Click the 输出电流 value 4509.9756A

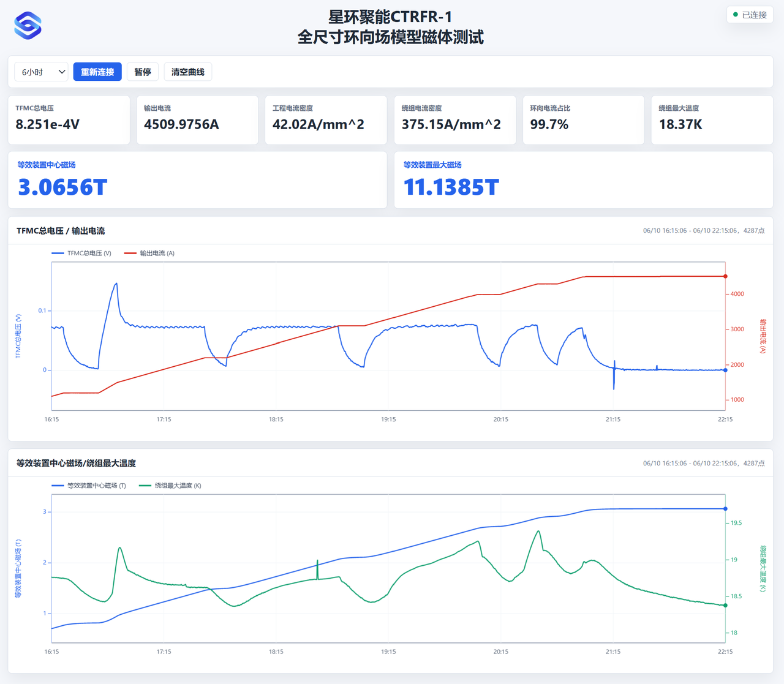tap(181, 124)
